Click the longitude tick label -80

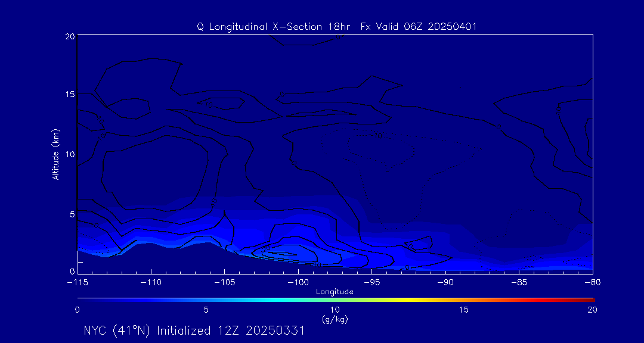593,283
